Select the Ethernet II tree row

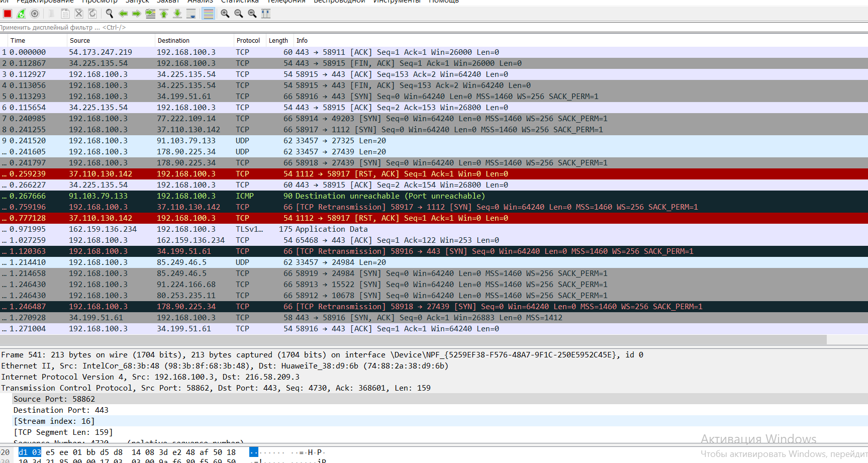point(225,366)
